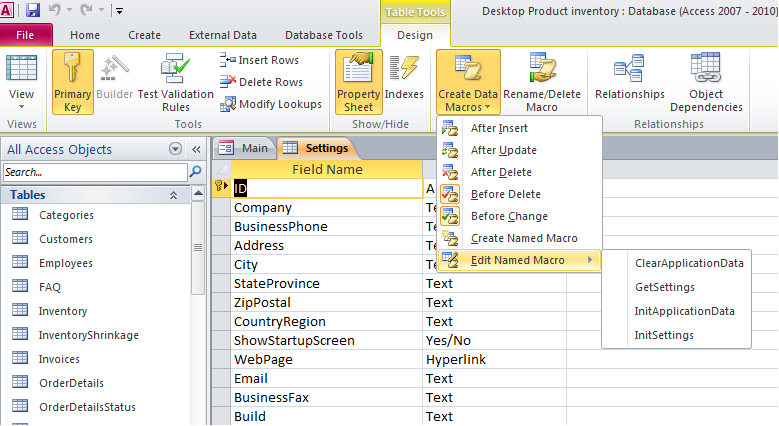This screenshot has width=779, height=426.
Task: Save the database with floppy icon
Action: pos(33,11)
